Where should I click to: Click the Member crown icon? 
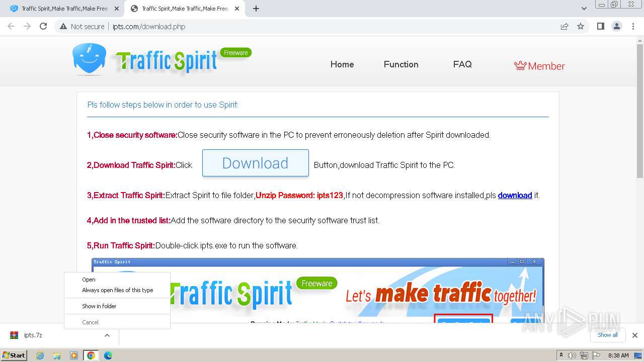point(520,65)
